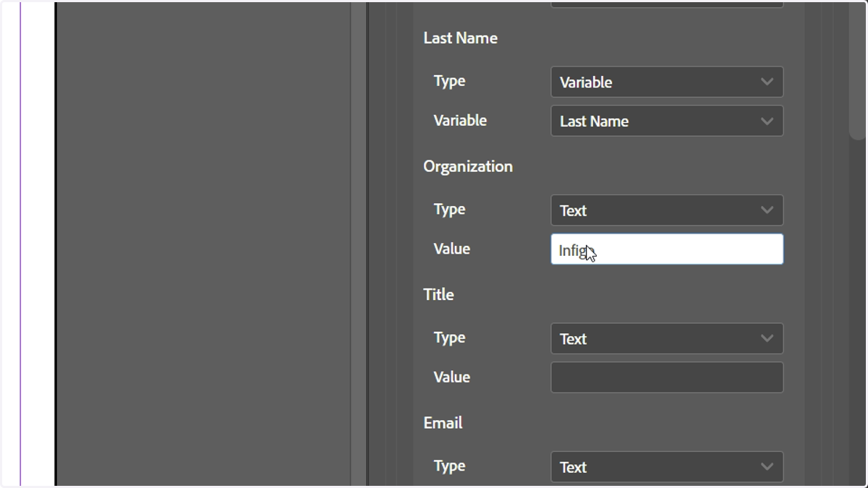Click the "Email" section heading
This screenshot has width=868, height=488.
click(x=443, y=423)
